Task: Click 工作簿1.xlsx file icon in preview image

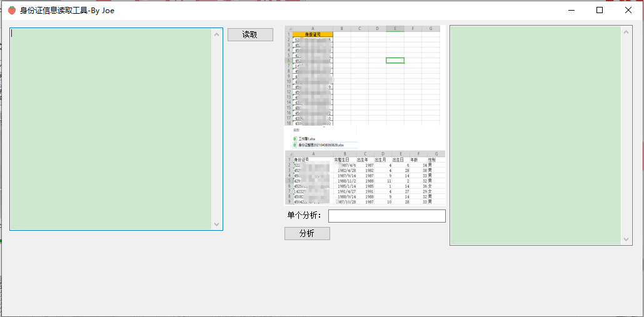Action: [295, 138]
